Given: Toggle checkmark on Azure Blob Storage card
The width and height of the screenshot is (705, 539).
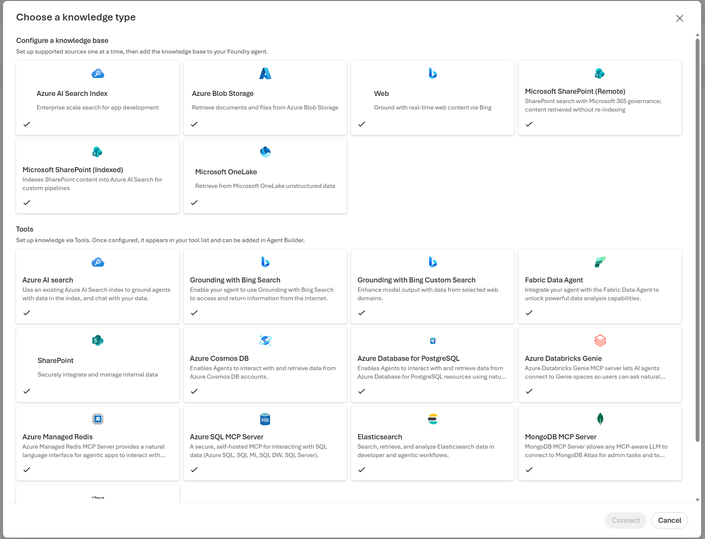Looking at the screenshot, I should coord(194,124).
